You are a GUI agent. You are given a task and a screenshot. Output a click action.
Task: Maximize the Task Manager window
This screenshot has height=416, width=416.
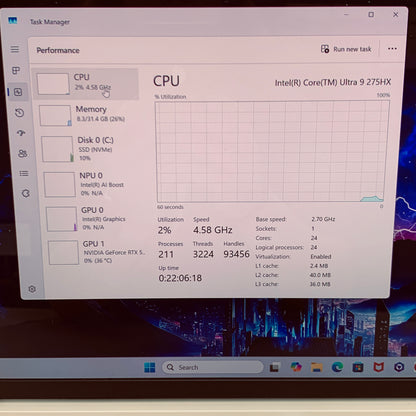click(371, 14)
